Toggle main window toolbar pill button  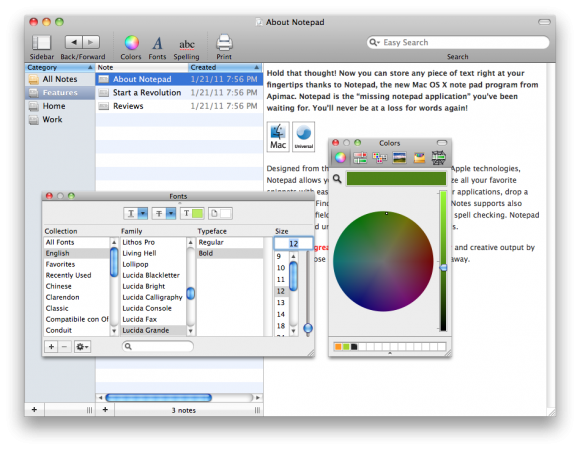(544, 22)
